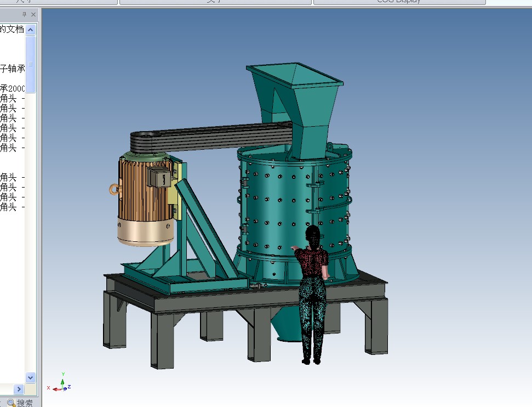Open the 搜索 search tab
The height and width of the screenshot is (407, 532).
(x=20, y=403)
